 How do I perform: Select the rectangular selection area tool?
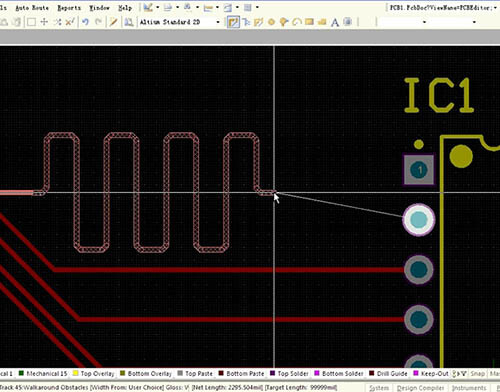click(31, 22)
